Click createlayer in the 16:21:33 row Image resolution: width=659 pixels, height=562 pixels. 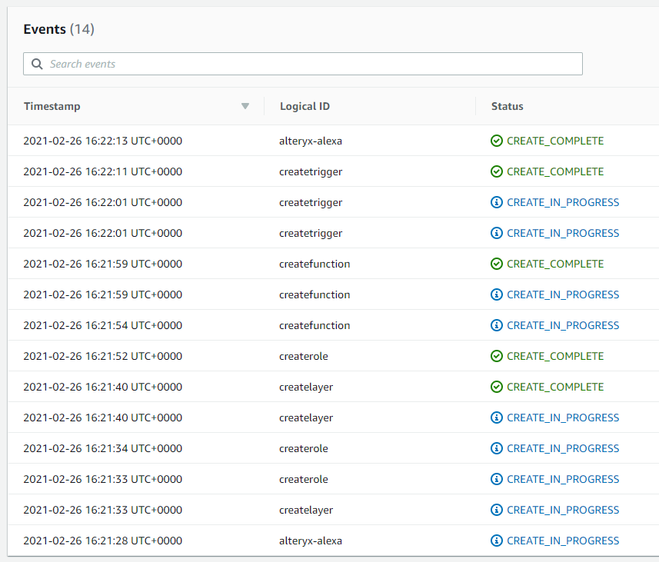[306, 510]
